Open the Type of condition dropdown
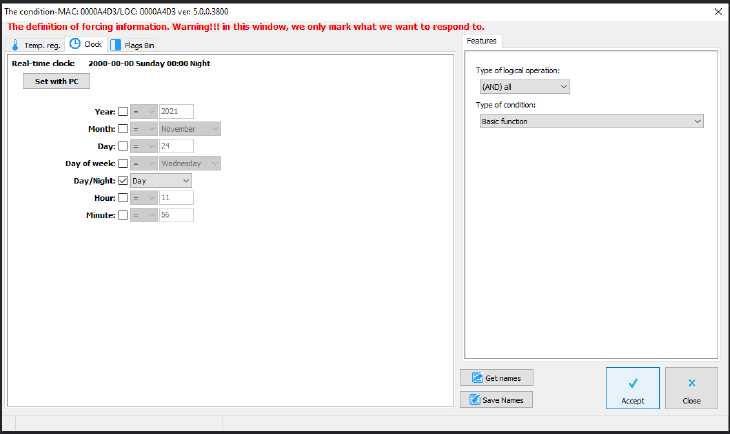 [592, 121]
